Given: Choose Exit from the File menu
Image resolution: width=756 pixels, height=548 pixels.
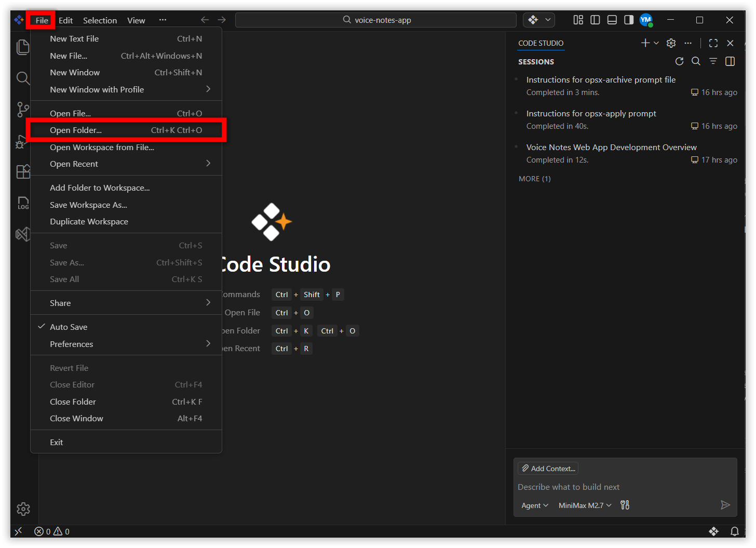Looking at the screenshot, I should 126,442.
